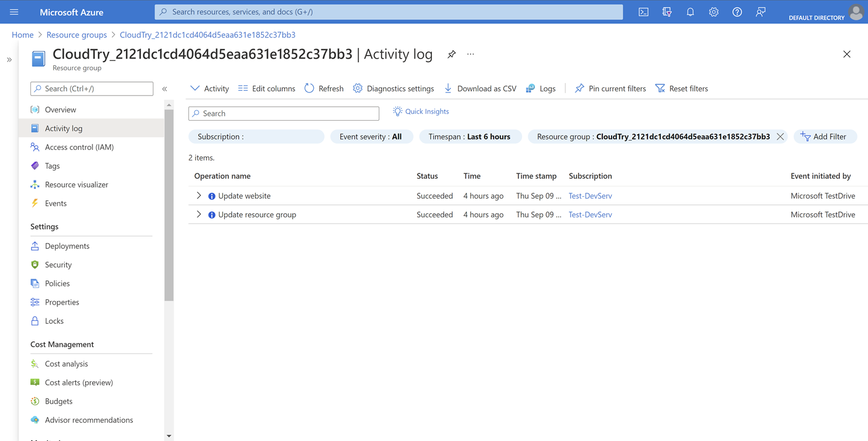
Task: Sort by Status column header
Action: coord(427,176)
